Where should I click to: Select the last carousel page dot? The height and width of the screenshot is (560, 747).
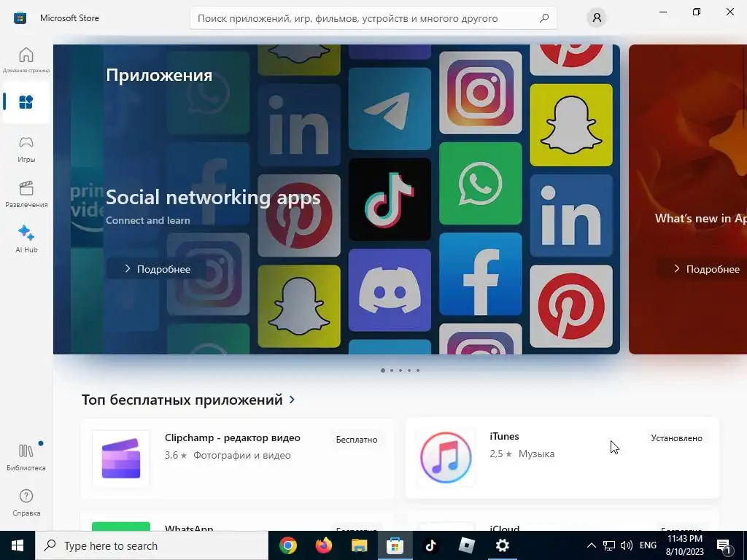coord(418,370)
